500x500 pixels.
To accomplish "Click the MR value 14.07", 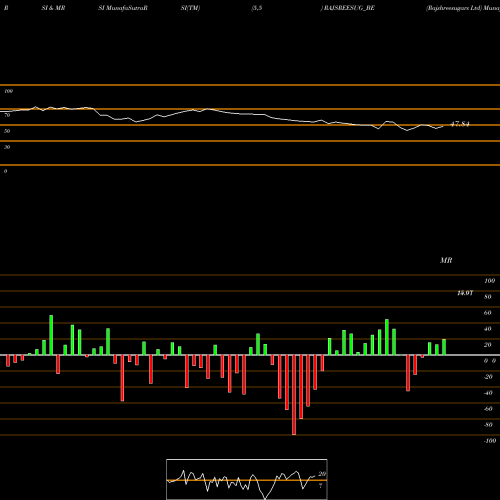I will [465, 293].
